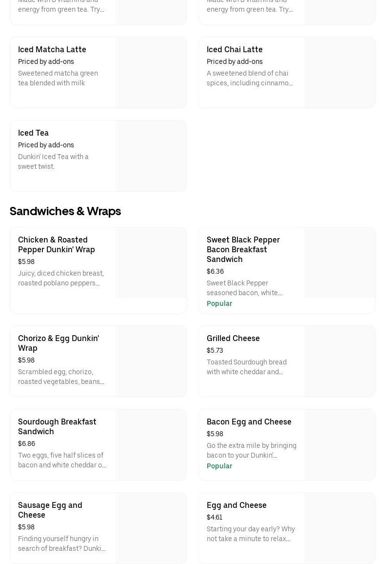392x564 pixels.
Task: Click the $6.36 price on Sweet Black Pepper sandwich
Action: tap(215, 271)
